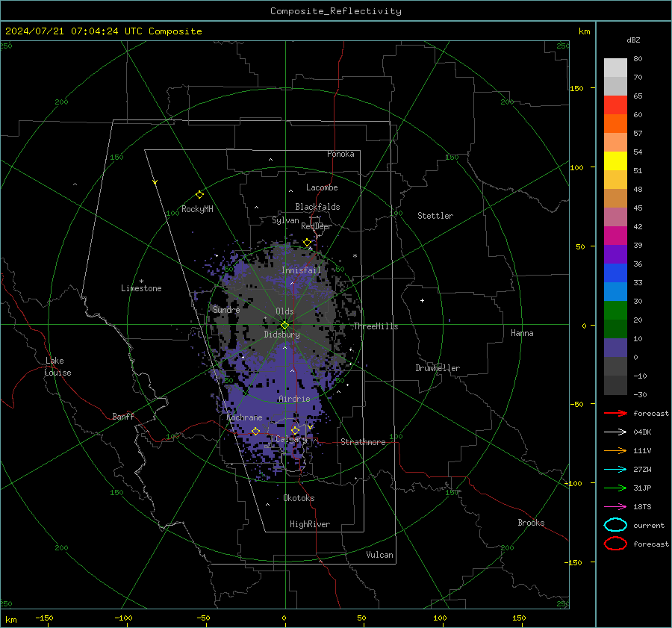Click the Ponoka city label

click(340, 154)
